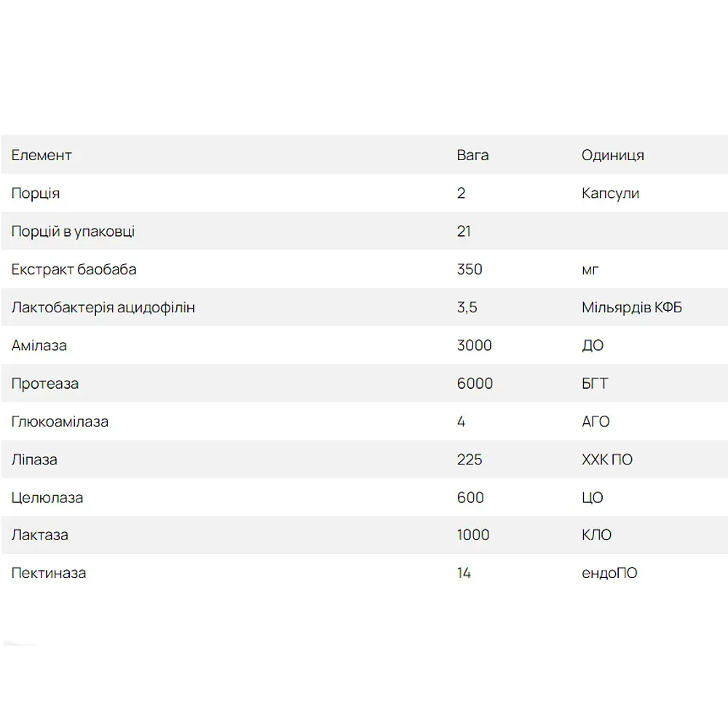
Task: Click the Мільярдів КФБ unit cell
Action: click(x=632, y=307)
